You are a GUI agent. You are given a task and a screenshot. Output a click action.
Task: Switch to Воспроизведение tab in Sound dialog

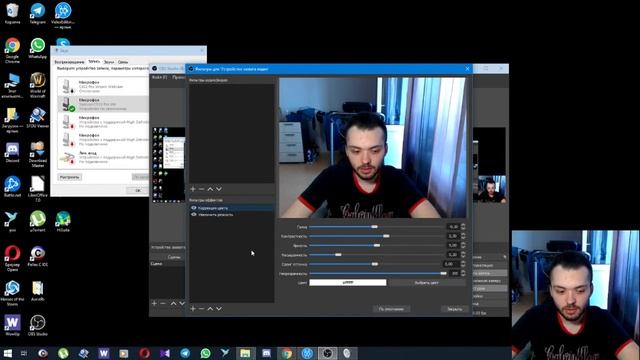(69, 62)
